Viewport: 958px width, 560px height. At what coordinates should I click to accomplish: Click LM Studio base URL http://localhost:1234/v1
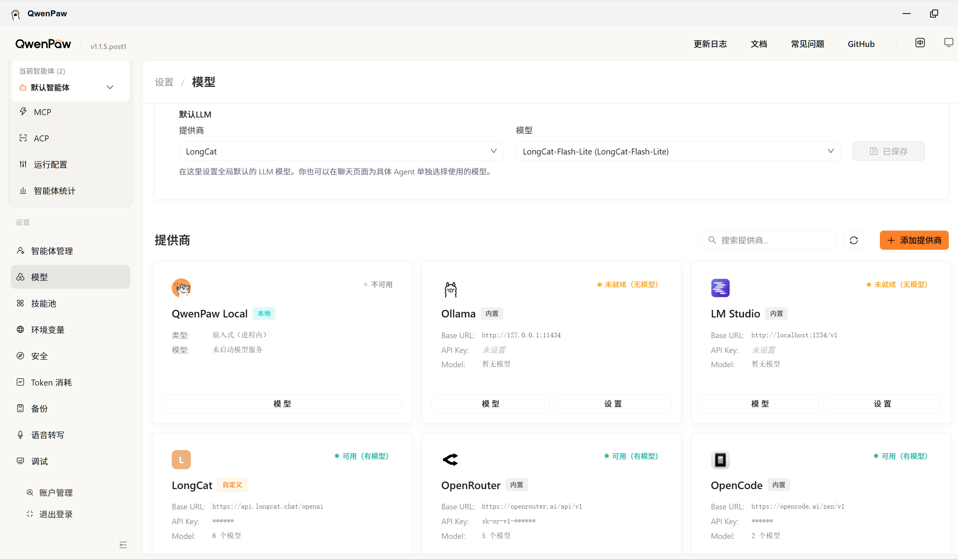pyautogui.click(x=794, y=335)
